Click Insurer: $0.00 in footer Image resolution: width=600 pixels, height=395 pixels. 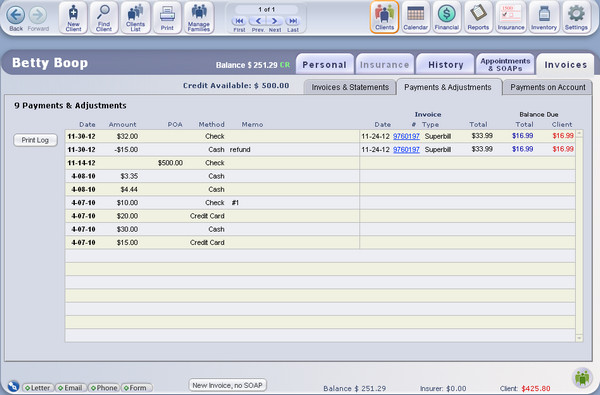pyautogui.click(x=443, y=388)
